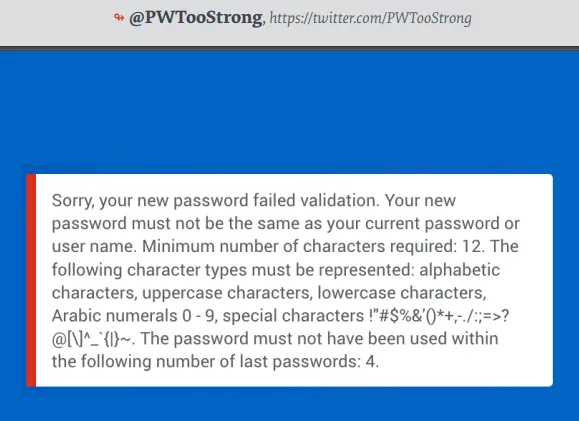Click 'user name.' at the third line start
The image size is (579, 421).
[x=94, y=246]
